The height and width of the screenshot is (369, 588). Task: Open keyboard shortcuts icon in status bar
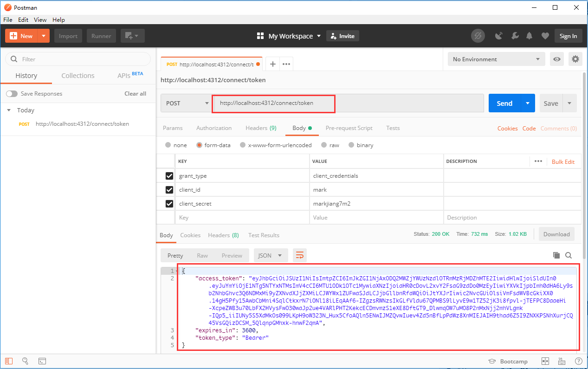[562, 361]
